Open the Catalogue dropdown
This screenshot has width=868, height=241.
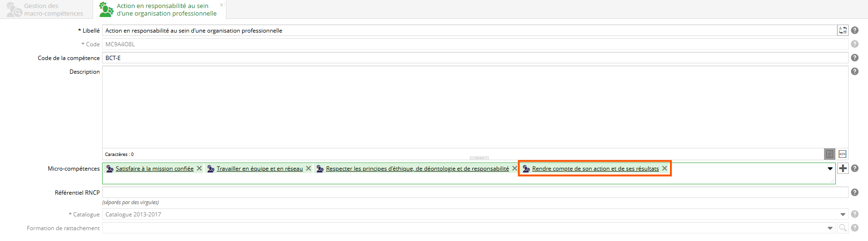click(x=842, y=215)
